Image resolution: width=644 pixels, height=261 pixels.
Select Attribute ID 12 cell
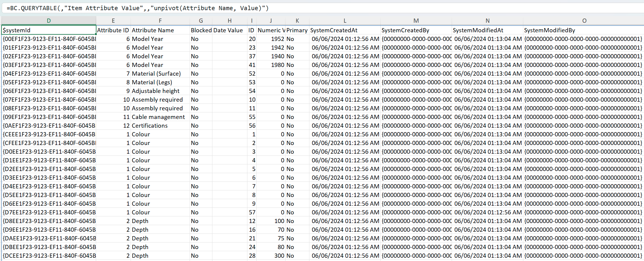pos(113,126)
